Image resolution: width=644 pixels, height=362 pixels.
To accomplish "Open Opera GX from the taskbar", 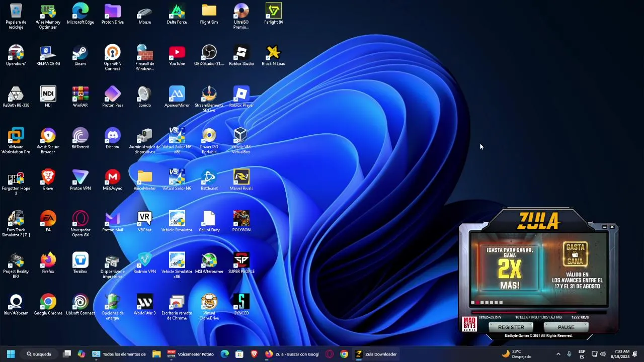I will (x=330, y=354).
